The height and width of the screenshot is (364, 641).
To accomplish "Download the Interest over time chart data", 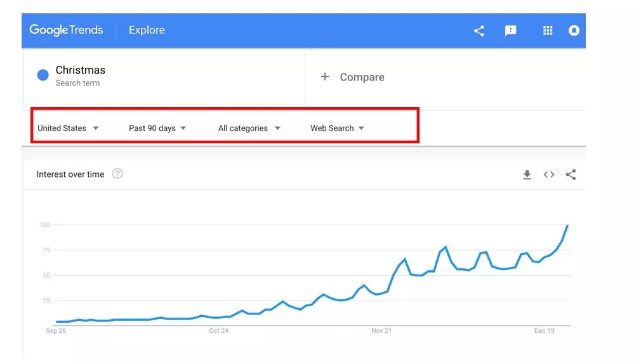I will [x=527, y=175].
